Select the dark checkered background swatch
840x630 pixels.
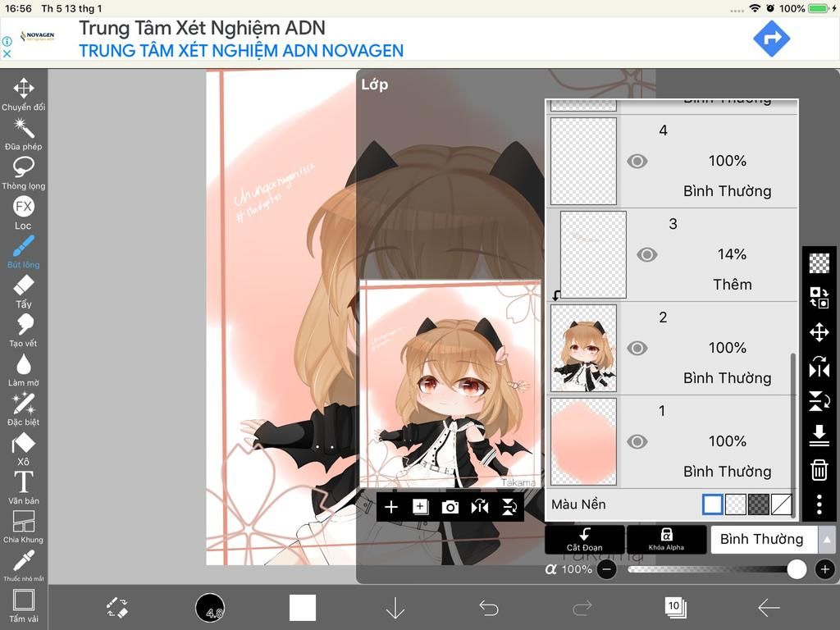coord(758,504)
